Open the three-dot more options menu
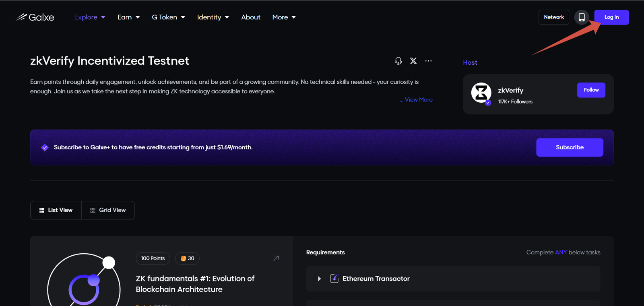Screen dimensions: 644x306 pos(428,61)
